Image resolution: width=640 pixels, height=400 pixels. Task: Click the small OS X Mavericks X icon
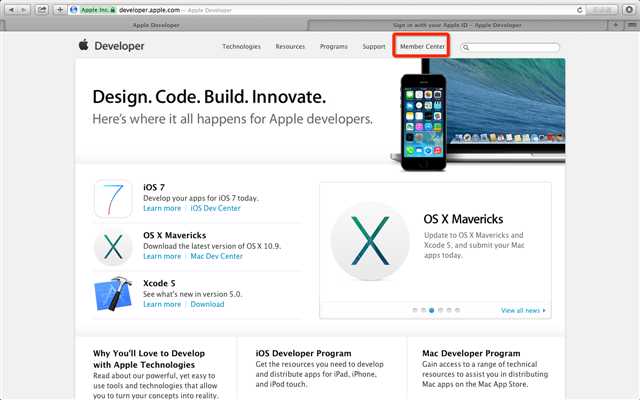tap(113, 246)
